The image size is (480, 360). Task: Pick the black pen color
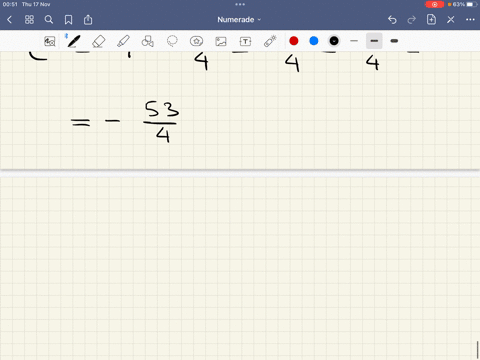click(334, 41)
